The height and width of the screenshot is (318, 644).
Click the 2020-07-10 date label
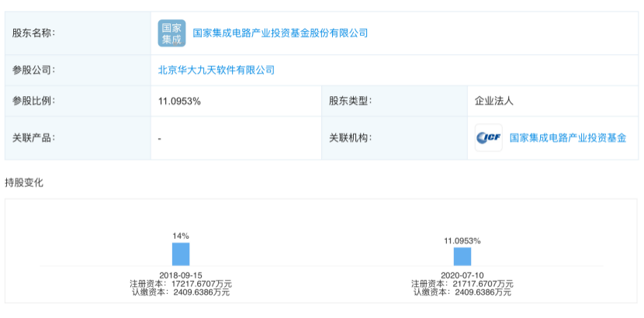pos(462,275)
